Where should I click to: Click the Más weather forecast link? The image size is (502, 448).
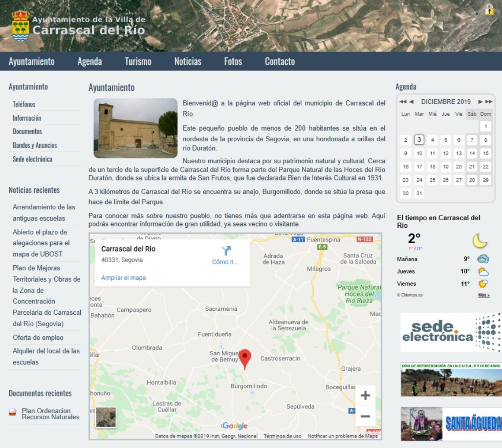click(x=483, y=295)
